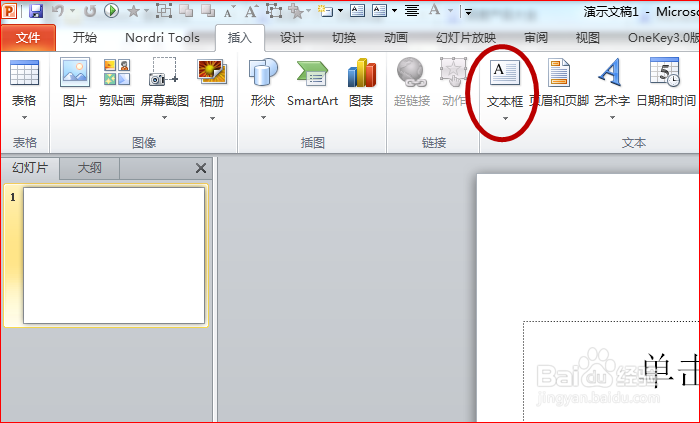700x423 pixels.
Task: Insert a picture with the 图片 button
Action: click(75, 83)
